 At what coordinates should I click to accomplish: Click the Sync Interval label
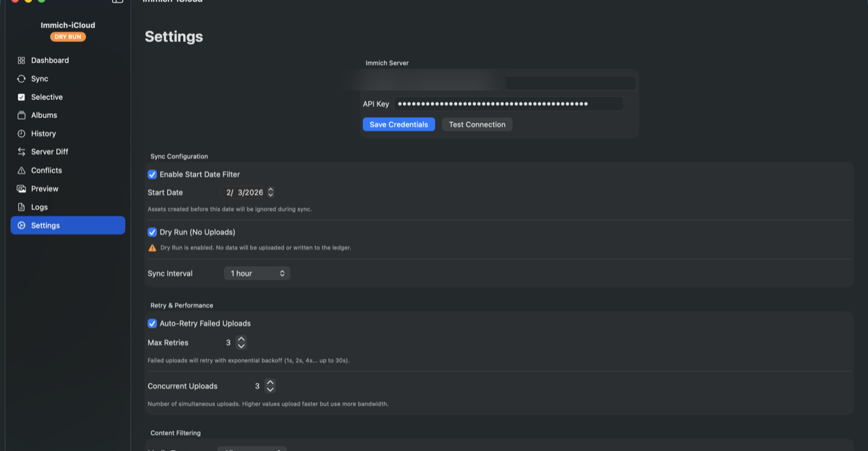[x=170, y=274]
